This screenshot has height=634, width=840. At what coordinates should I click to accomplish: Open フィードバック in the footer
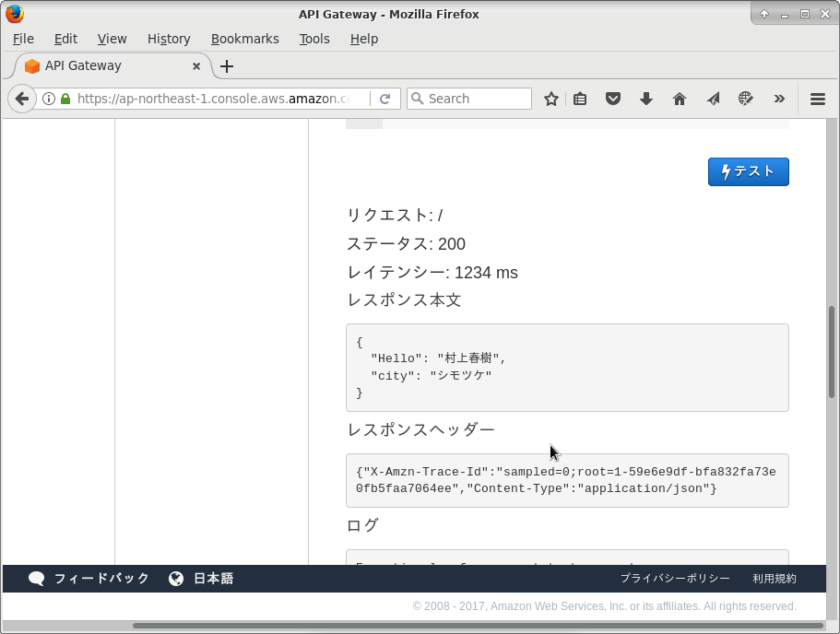pos(101,579)
